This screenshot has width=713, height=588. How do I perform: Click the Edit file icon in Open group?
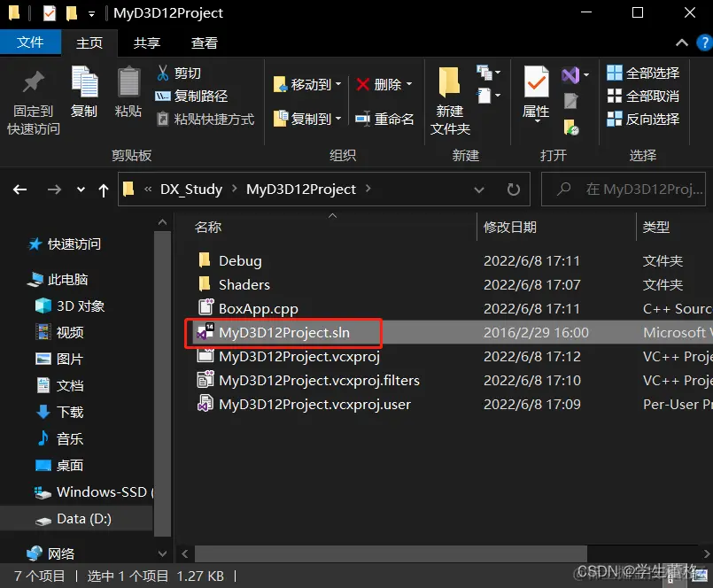[x=570, y=101]
